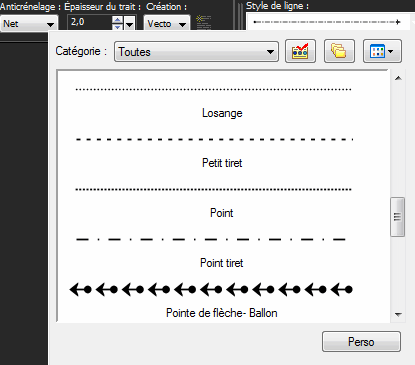Open the view mode grid icon dropdown
The height and width of the screenshot is (365, 415).
tap(382, 51)
